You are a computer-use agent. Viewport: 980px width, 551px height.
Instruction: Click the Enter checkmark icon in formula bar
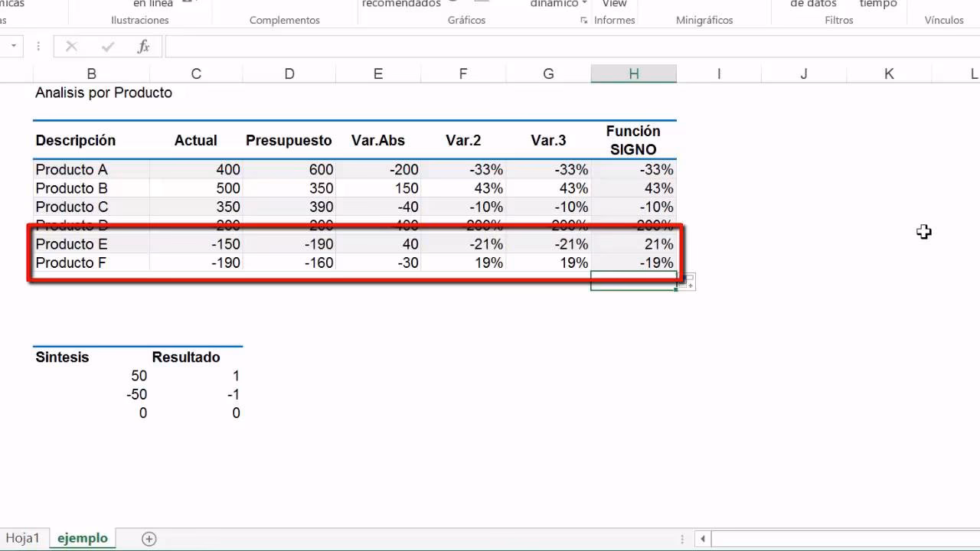click(108, 47)
